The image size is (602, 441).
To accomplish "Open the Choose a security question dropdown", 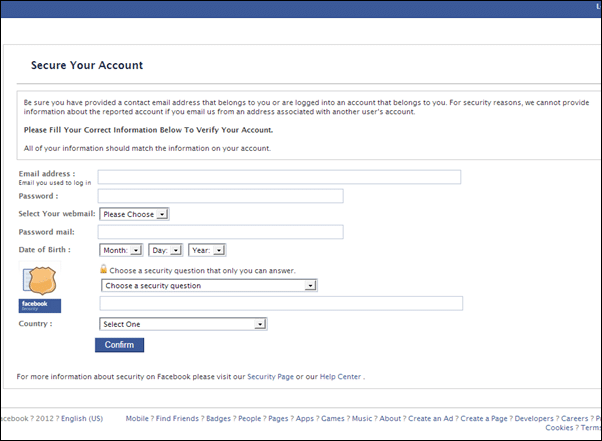I will 209,286.
